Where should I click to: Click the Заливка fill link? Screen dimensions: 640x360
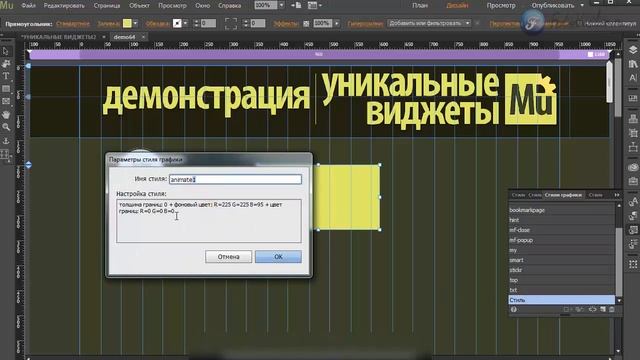click(109, 24)
